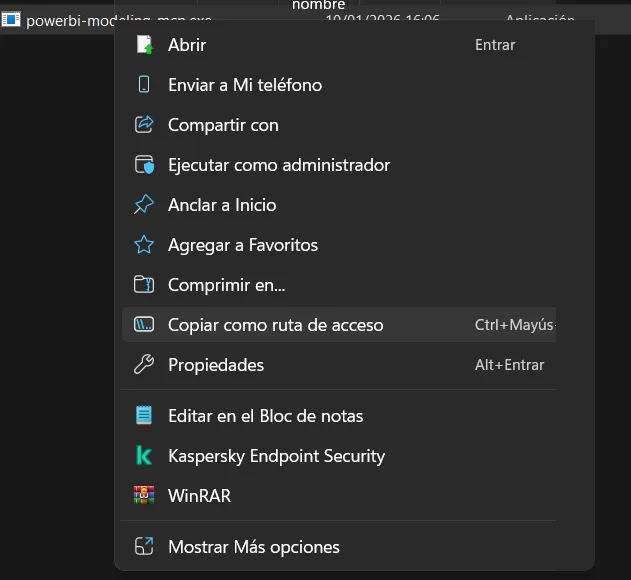This screenshot has width=631, height=580.
Task: Select Copiar como ruta de acceso
Action: pos(275,325)
